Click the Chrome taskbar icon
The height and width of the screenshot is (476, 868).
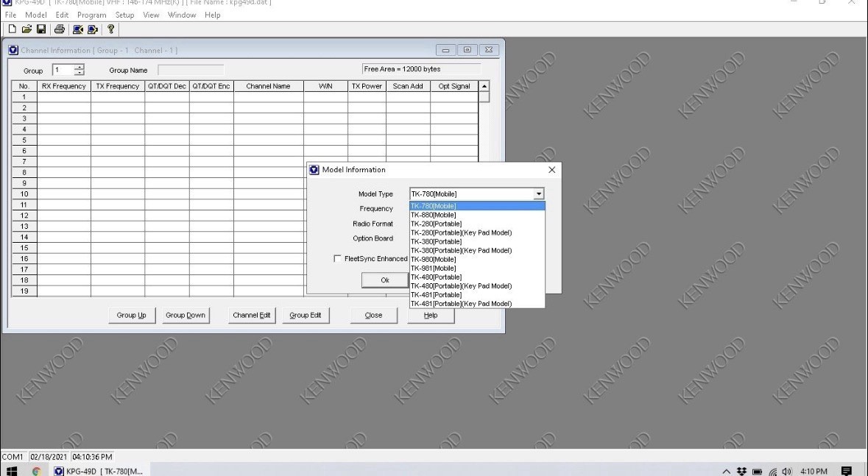pyautogui.click(x=37, y=472)
